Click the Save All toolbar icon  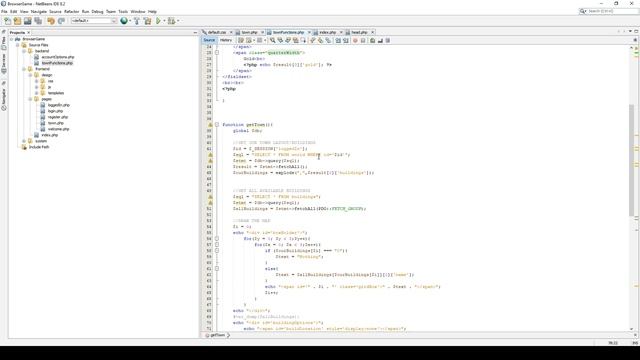(38, 21)
